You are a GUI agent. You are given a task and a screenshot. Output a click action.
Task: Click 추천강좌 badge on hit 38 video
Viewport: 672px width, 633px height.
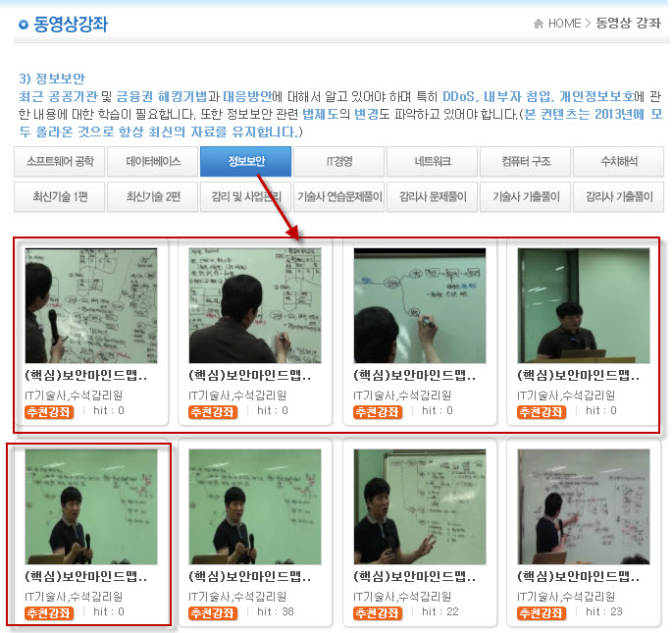(x=213, y=612)
